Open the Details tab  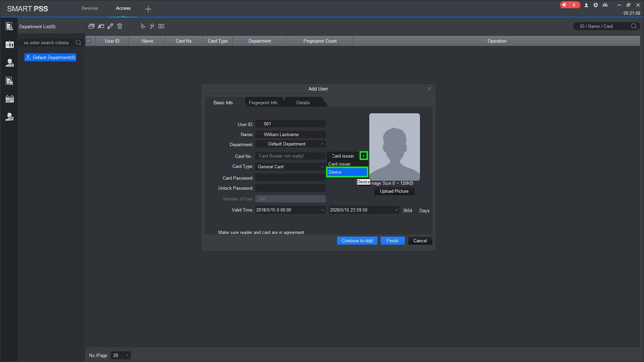tap(303, 103)
